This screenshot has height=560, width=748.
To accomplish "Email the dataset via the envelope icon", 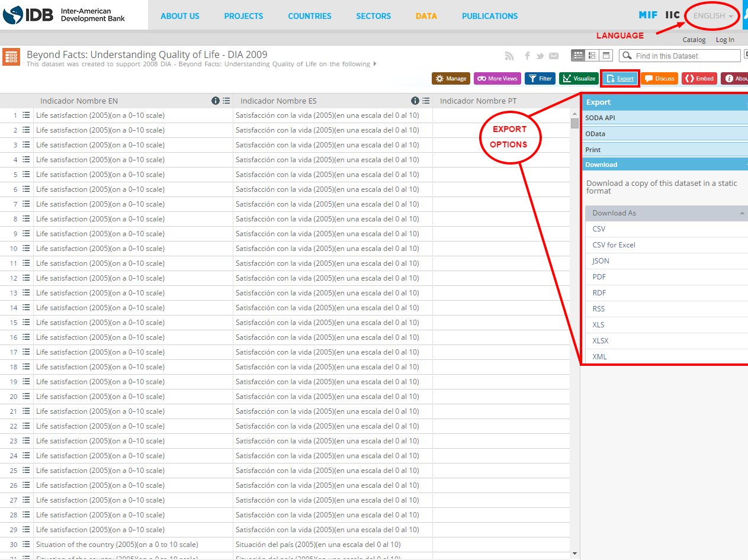I will click(554, 56).
